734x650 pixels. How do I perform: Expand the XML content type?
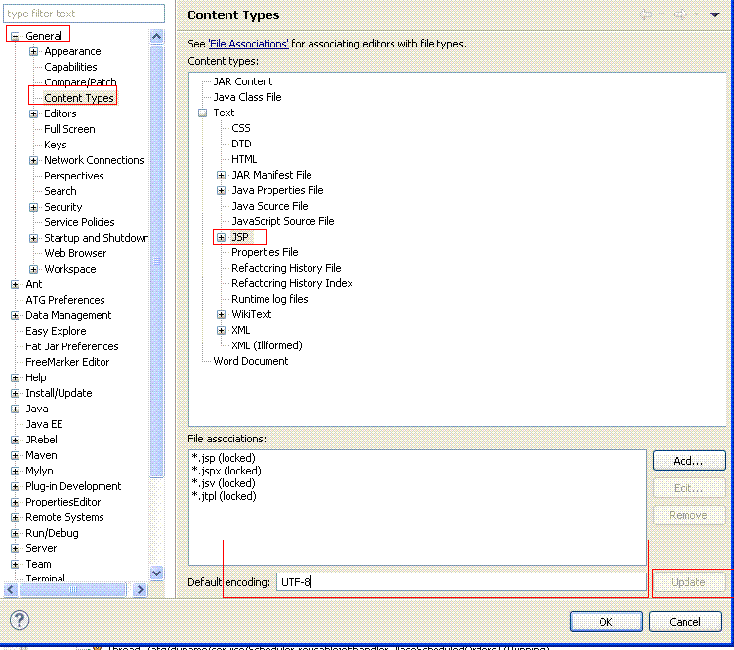[x=221, y=330]
